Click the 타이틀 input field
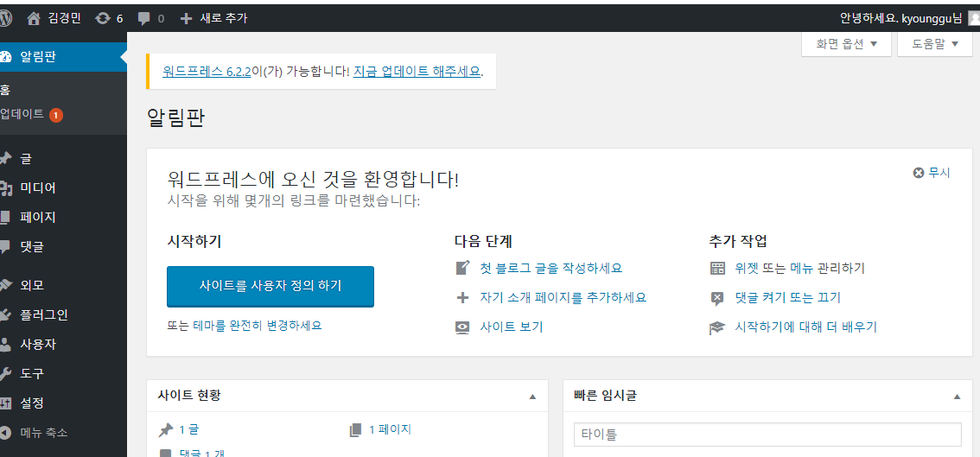The image size is (980, 457). [x=767, y=435]
